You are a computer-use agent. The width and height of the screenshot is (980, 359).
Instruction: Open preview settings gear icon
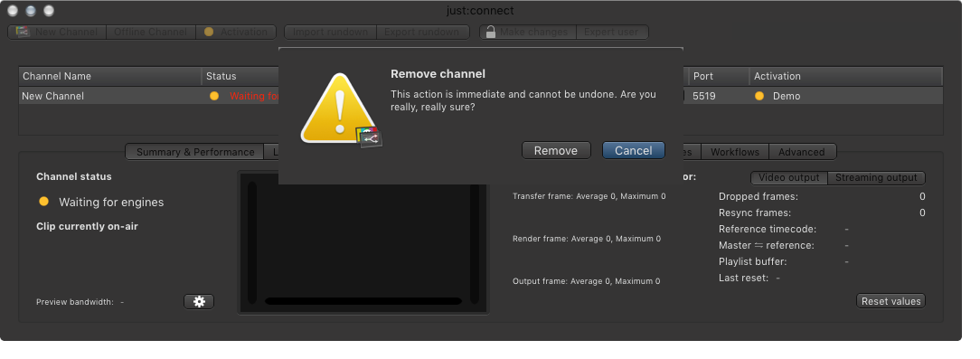[x=199, y=301]
